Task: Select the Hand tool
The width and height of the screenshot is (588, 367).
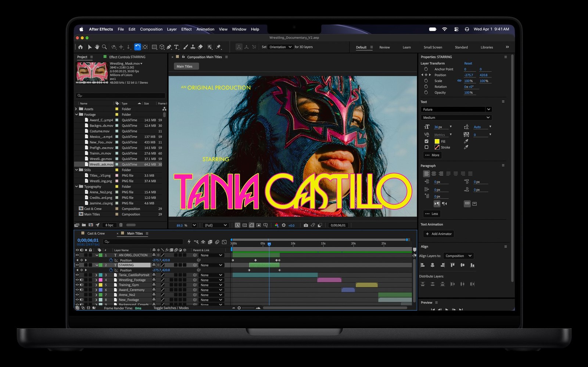Action: [x=97, y=47]
